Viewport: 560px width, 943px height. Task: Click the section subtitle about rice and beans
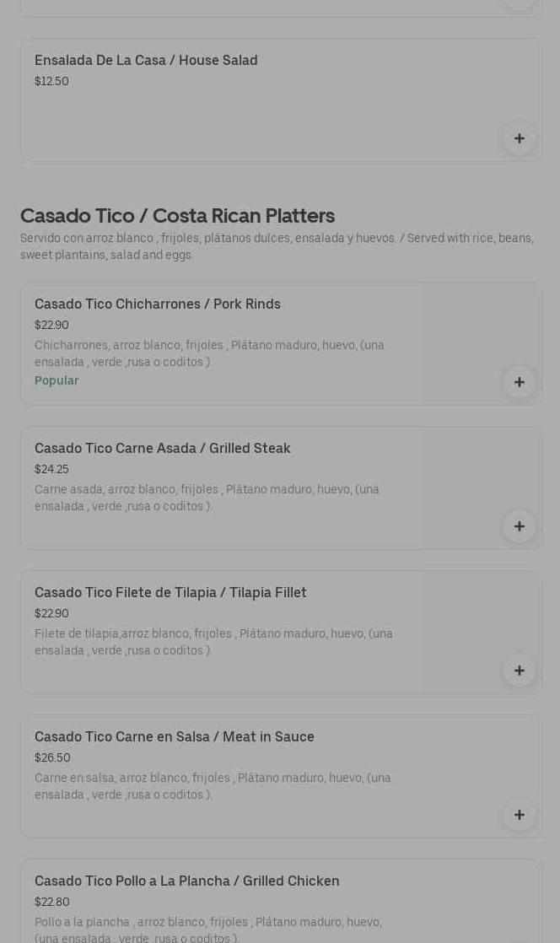(x=277, y=246)
